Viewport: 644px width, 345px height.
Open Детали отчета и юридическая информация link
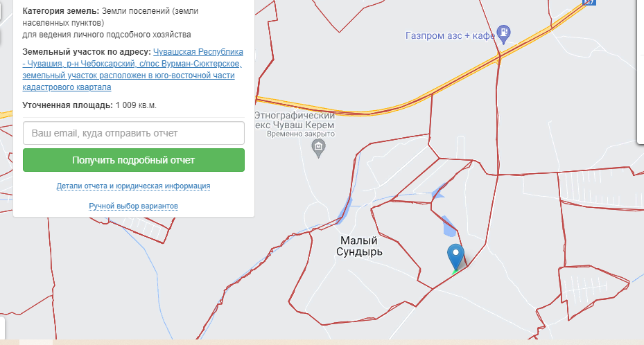point(134,186)
